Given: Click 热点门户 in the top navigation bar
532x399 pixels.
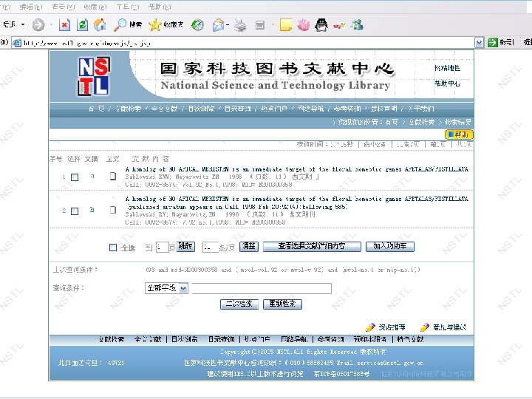Looking at the screenshot, I should point(274,109).
